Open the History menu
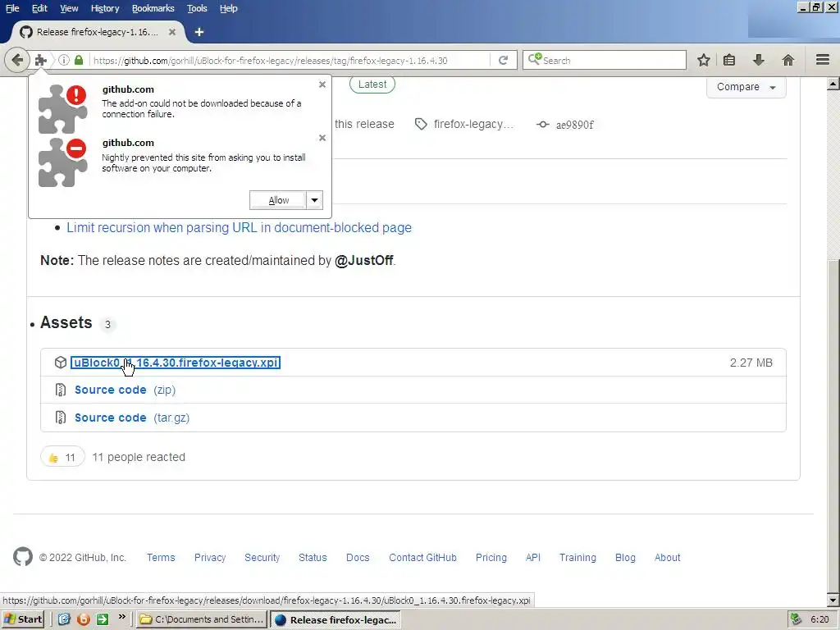 tap(105, 8)
